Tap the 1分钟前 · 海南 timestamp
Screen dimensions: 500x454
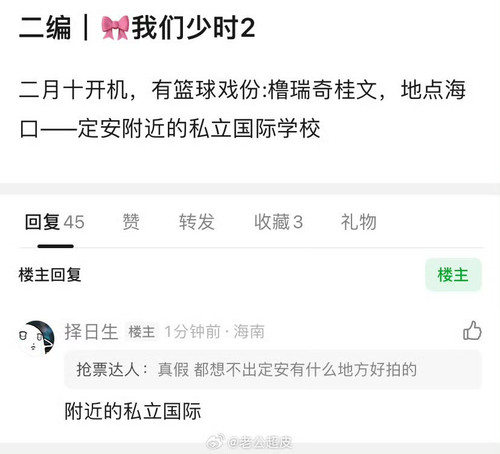click(x=215, y=332)
